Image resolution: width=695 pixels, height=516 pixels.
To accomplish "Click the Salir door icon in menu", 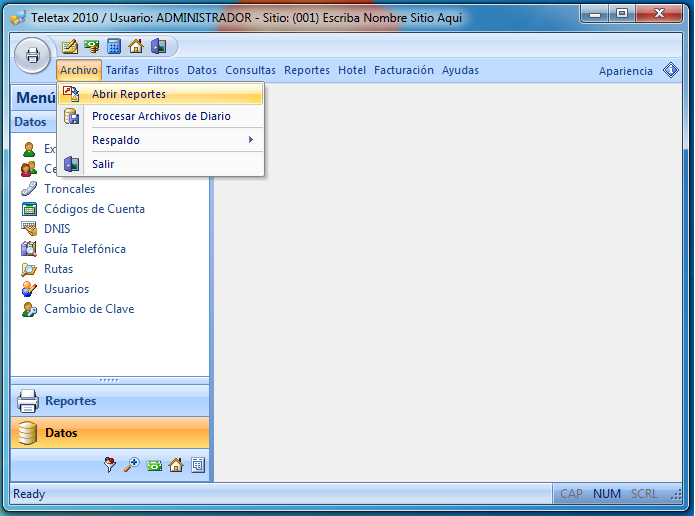I will click(71, 164).
